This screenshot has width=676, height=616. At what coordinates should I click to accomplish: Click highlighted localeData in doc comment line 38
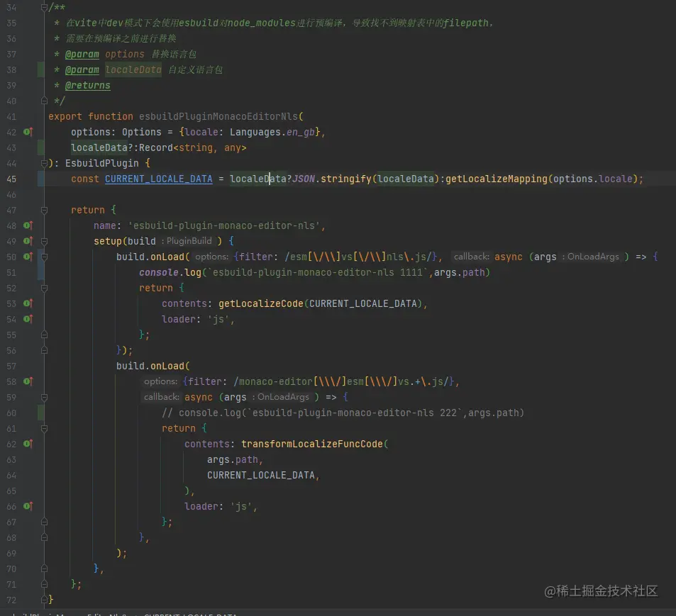(x=133, y=69)
